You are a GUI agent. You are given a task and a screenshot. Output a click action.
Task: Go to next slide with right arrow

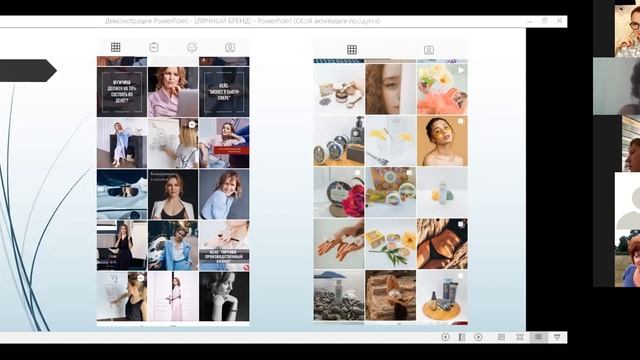pos(478,337)
